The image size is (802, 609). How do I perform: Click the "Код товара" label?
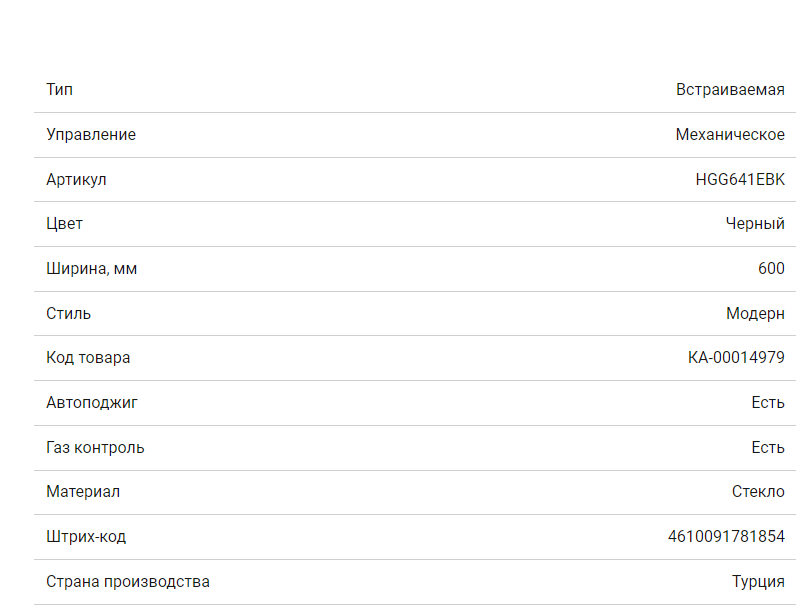(88, 358)
